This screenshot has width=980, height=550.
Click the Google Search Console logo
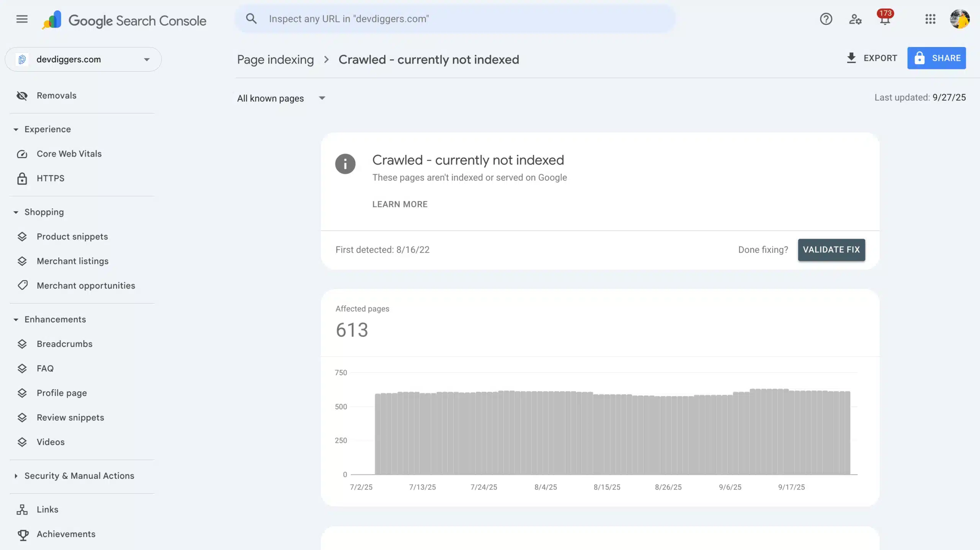(124, 20)
